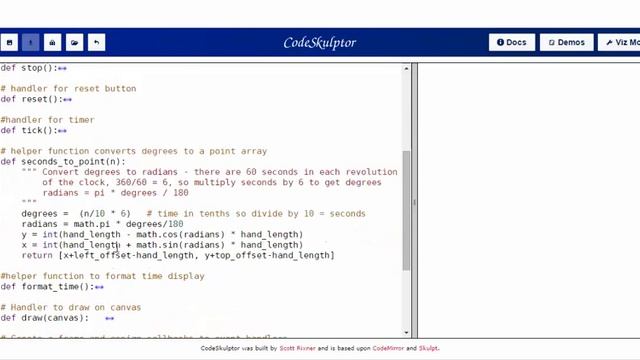Click the Load open-folder toolbar icon
This screenshot has width=640, height=360.
74,42
